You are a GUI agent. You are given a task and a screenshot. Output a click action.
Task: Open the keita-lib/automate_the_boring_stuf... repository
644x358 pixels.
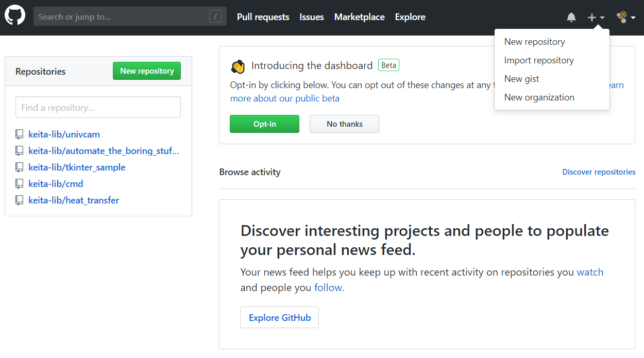click(104, 151)
